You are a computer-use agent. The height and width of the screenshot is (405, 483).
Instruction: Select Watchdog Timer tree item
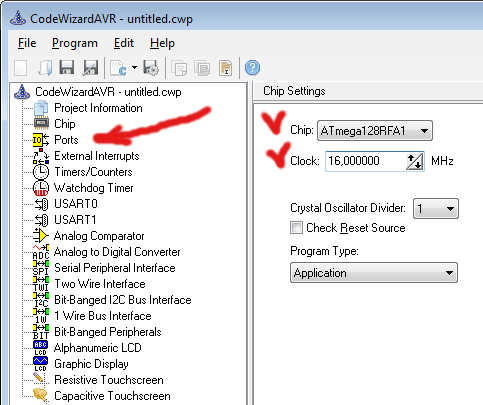(94, 188)
